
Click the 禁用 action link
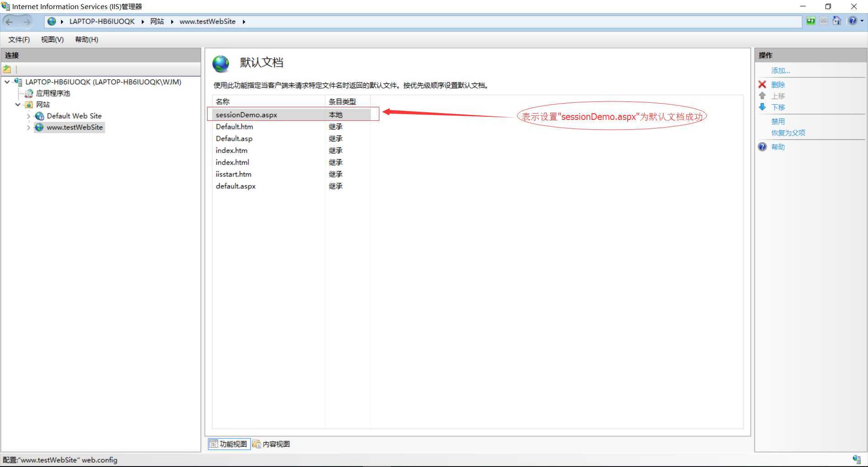click(x=778, y=122)
